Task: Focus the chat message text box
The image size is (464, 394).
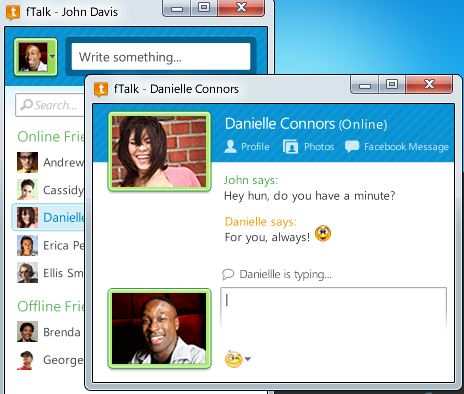Action: pyautogui.click(x=333, y=310)
